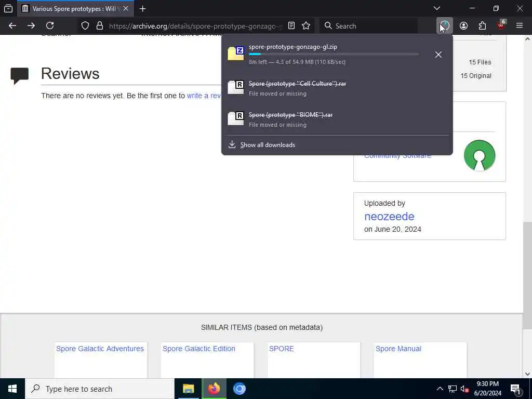Click the page vertical scrollbar thumb
This screenshot has height=399, width=532.
point(527,275)
